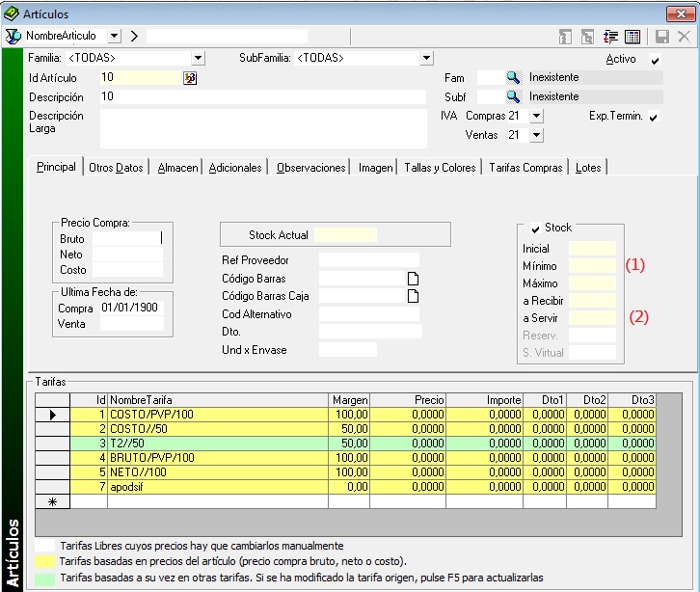Image resolution: width=700 pixels, height=592 pixels.
Task: Click the Stock Máximo field
Action: tap(592, 283)
